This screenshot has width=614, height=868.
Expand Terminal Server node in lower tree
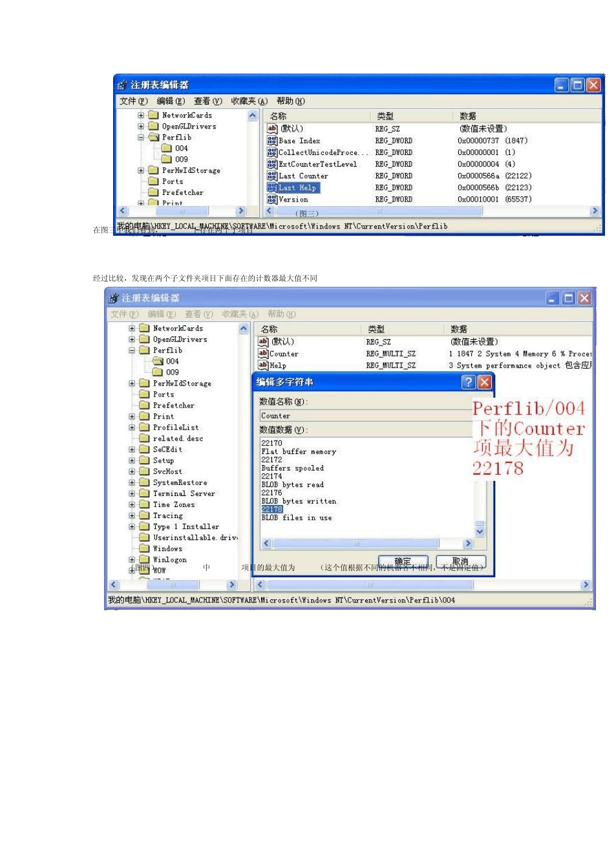(131, 493)
